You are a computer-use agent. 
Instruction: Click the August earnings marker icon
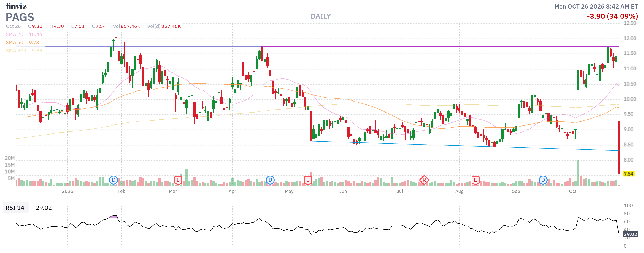(x=475, y=180)
